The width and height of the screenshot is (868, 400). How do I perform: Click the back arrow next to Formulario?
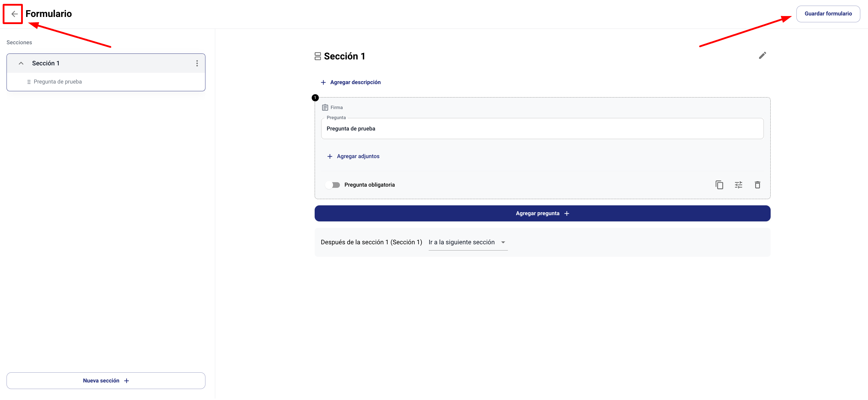(x=14, y=14)
